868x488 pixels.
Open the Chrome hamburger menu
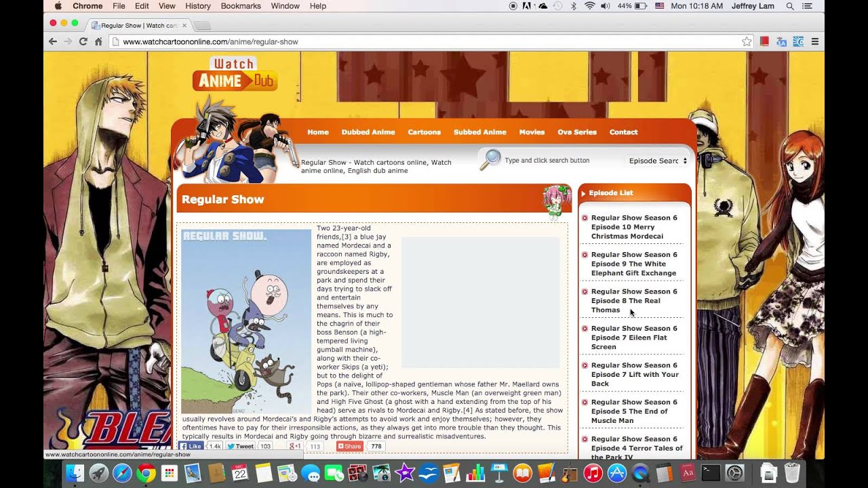tap(815, 41)
